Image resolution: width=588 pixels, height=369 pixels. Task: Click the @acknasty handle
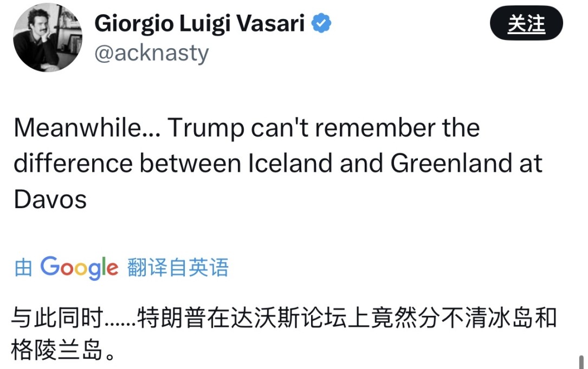click(152, 53)
